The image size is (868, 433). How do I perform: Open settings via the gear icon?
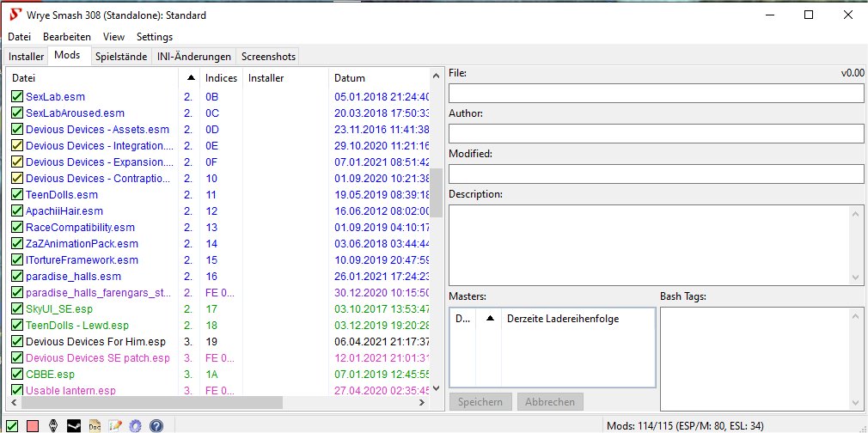point(136,426)
